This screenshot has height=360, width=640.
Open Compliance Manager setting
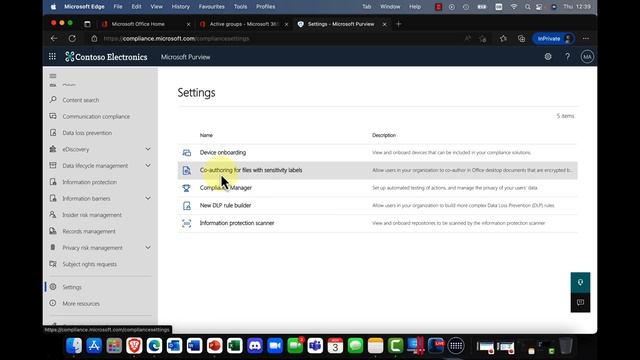(225, 188)
